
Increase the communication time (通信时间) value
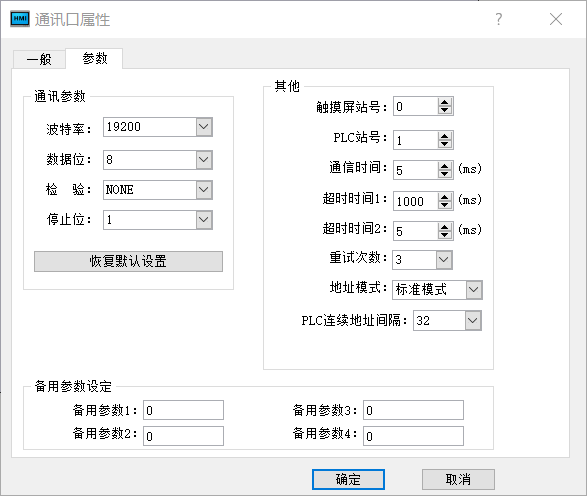(444, 166)
